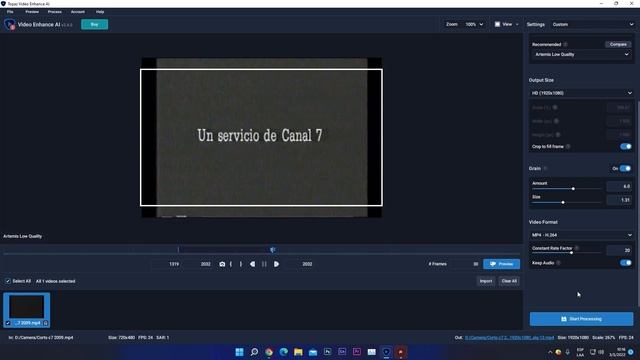
Task: Set trim end with the right bracket icon
Action: pyautogui.click(x=241, y=264)
